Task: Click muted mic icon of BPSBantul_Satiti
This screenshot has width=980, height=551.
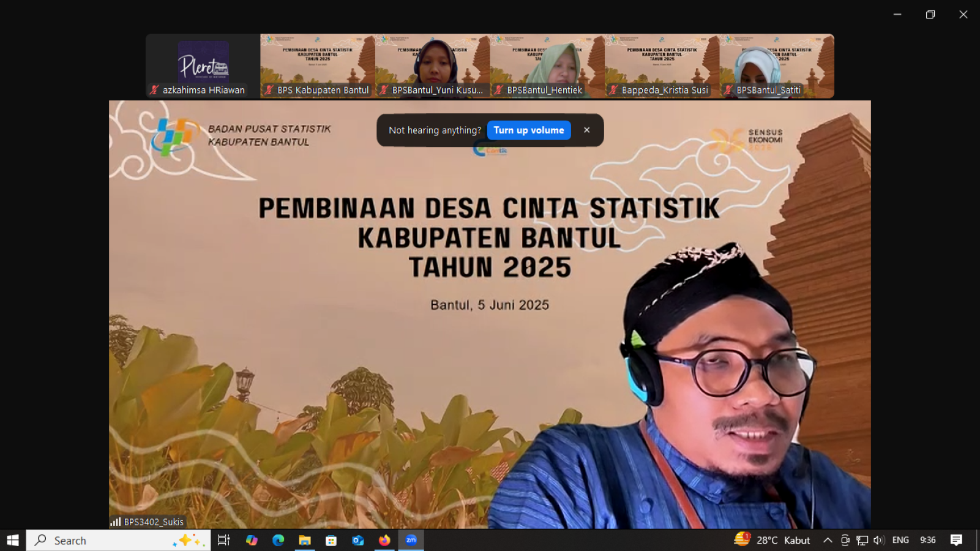Action: [x=728, y=90]
